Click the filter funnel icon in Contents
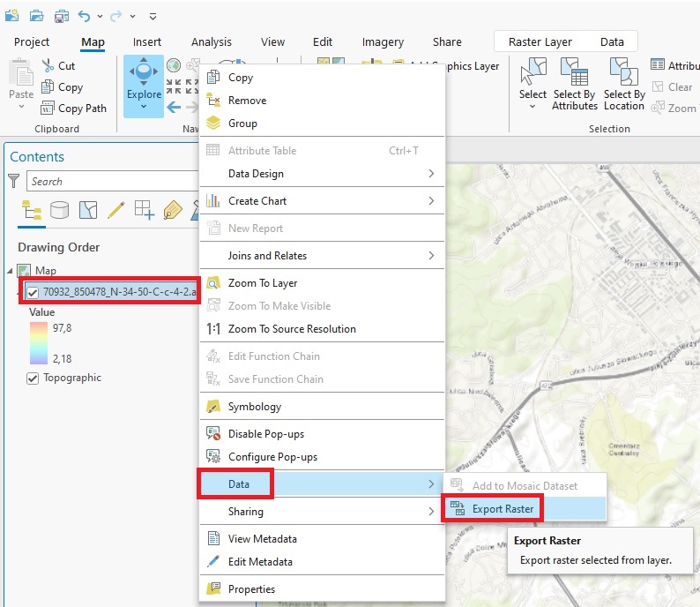This screenshot has height=607, width=700. click(x=14, y=181)
